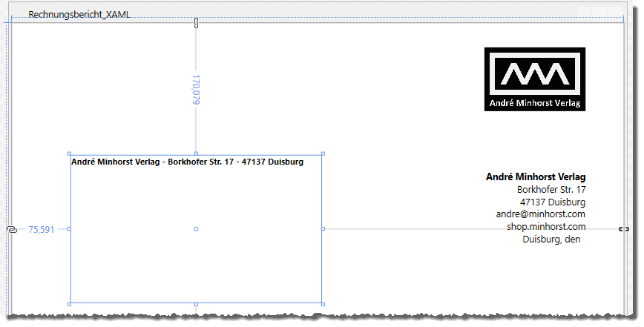Select the "Duisburg, den" date label
The height and width of the screenshot is (327, 644).
pyautogui.click(x=551, y=240)
